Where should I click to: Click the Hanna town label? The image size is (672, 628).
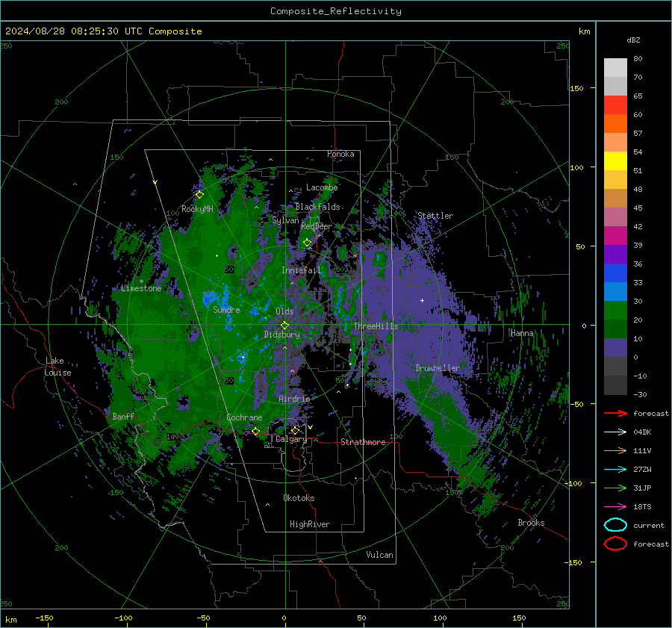522,333
